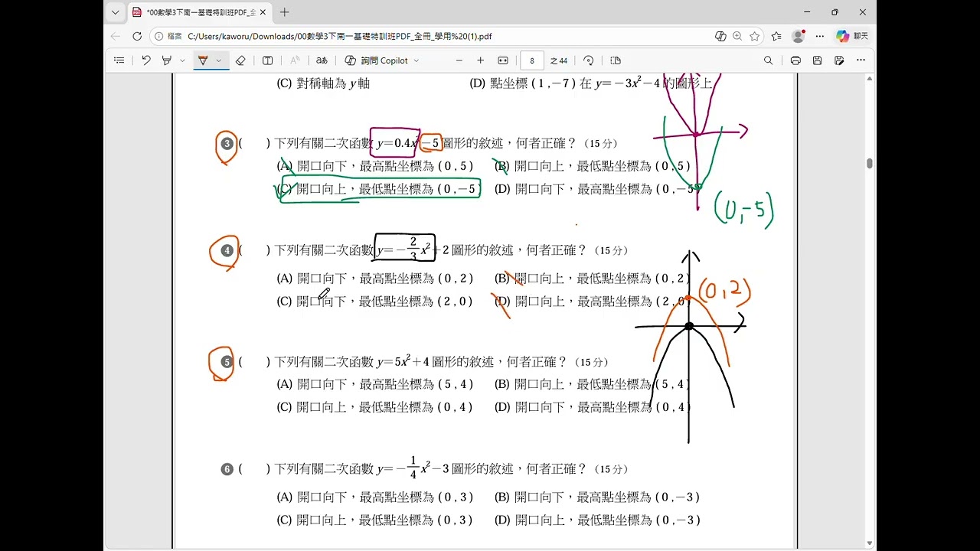Undo the last ink stroke

click(145, 60)
